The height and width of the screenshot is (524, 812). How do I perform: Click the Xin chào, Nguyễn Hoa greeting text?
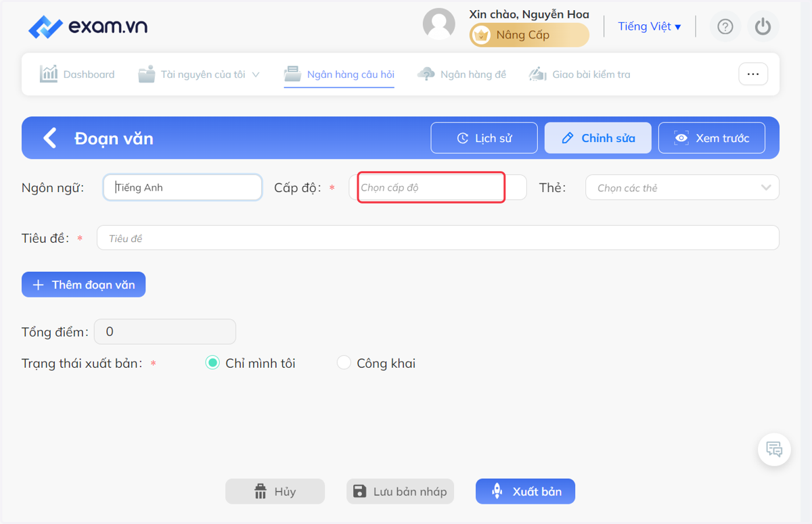(x=529, y=14)
